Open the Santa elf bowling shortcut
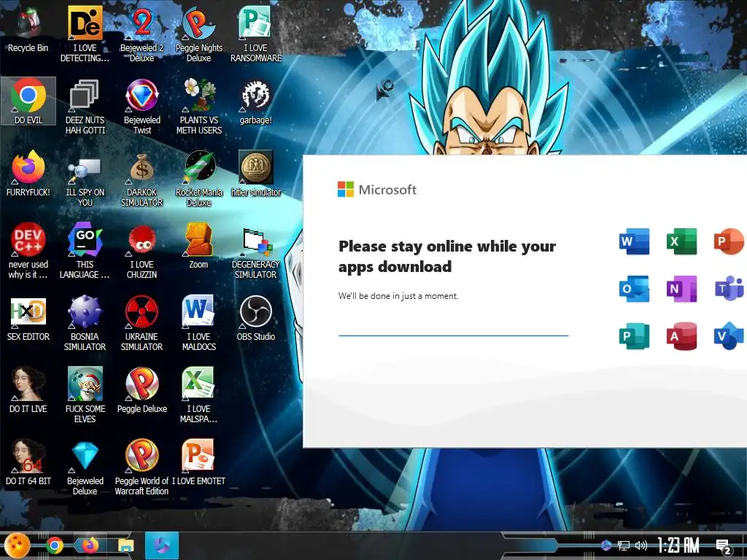 [85, 394]
